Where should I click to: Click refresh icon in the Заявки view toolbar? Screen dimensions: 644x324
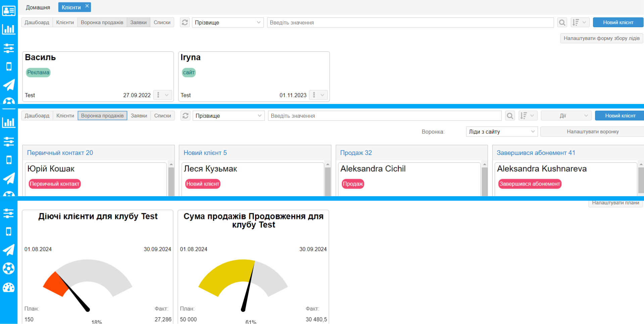pos(185,22)
